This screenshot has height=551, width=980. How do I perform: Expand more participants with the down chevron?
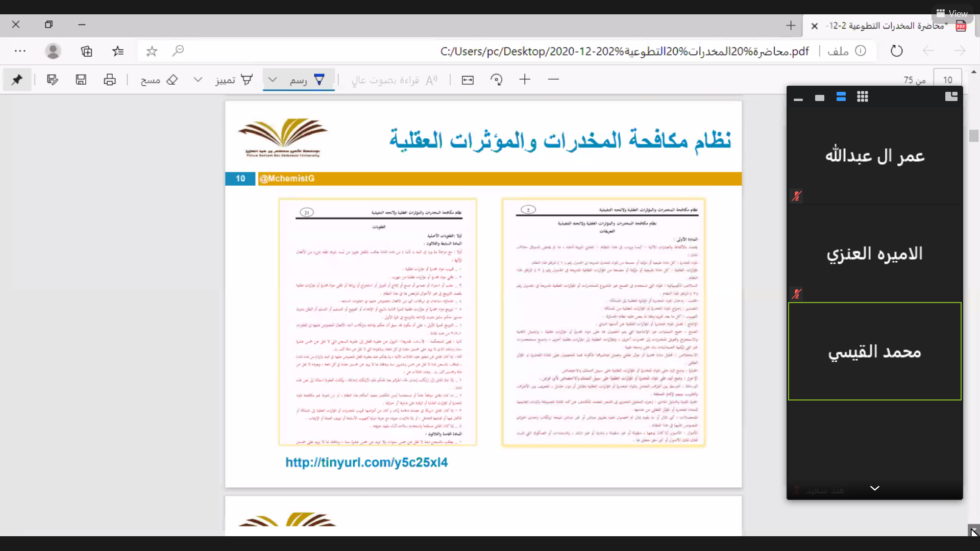click(874, 488)
